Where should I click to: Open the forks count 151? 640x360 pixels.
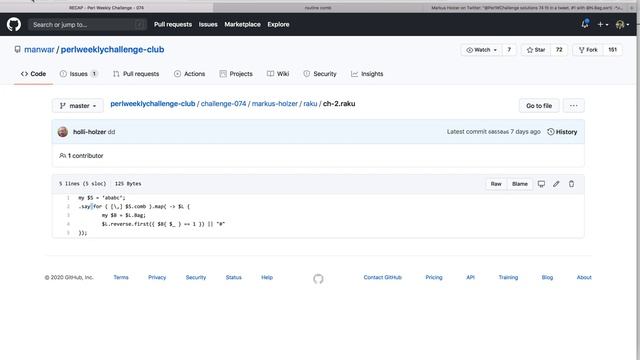coord(612,50)
